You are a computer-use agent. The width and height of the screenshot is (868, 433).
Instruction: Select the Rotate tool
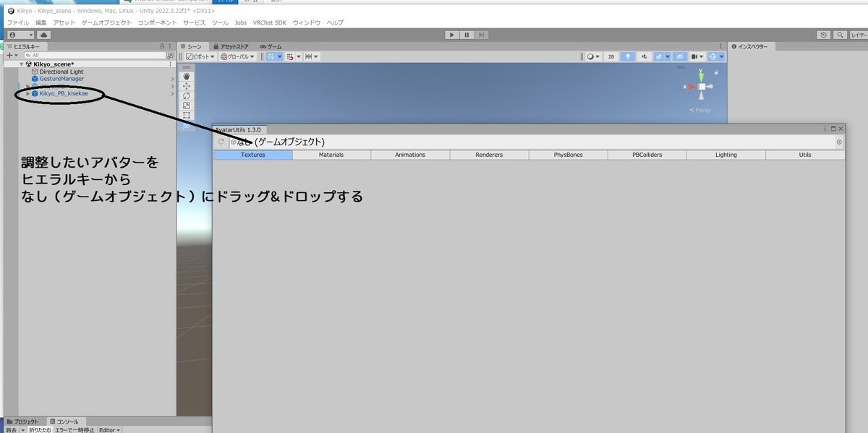pyautogui.click(x=187, y=95)
